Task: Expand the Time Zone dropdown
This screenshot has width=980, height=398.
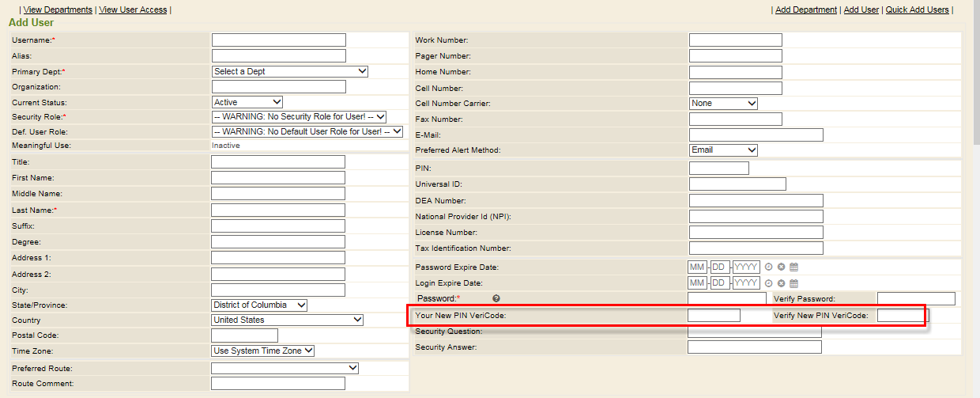Action: click(x=263, y=351)
